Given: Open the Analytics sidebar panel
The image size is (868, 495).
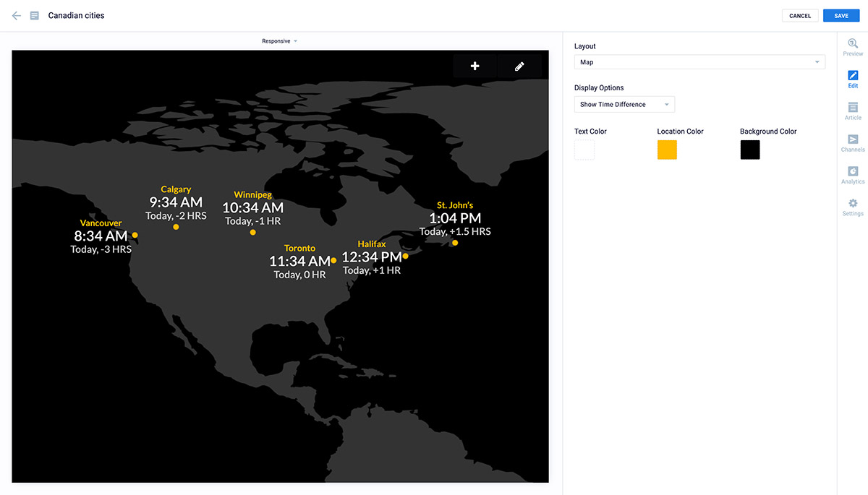Looking at the screenshot, I should click(853, 175).
